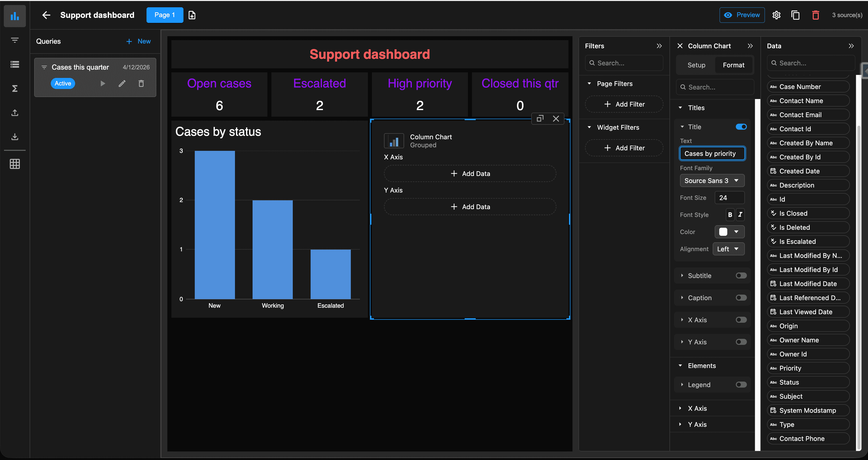This screenshot has width=868, height=460.
Task: Switch to the Setup tab
Action: (x=696, y=65)
